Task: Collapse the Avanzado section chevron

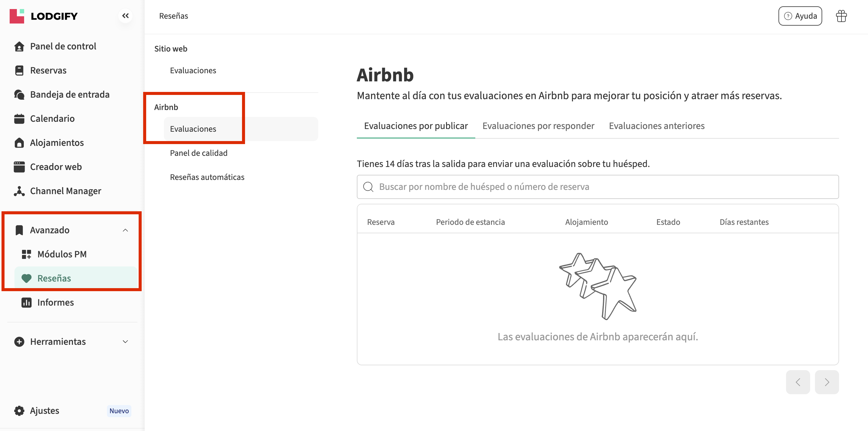Action: click(x=125, y=230)
